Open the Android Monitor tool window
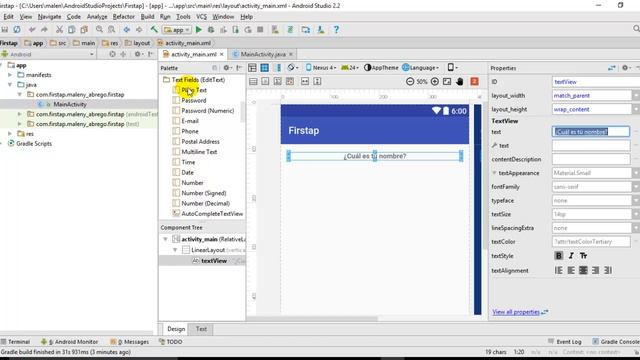Image resolution: width=640 pixels, height=360 pixels. [x=70, y=342]
